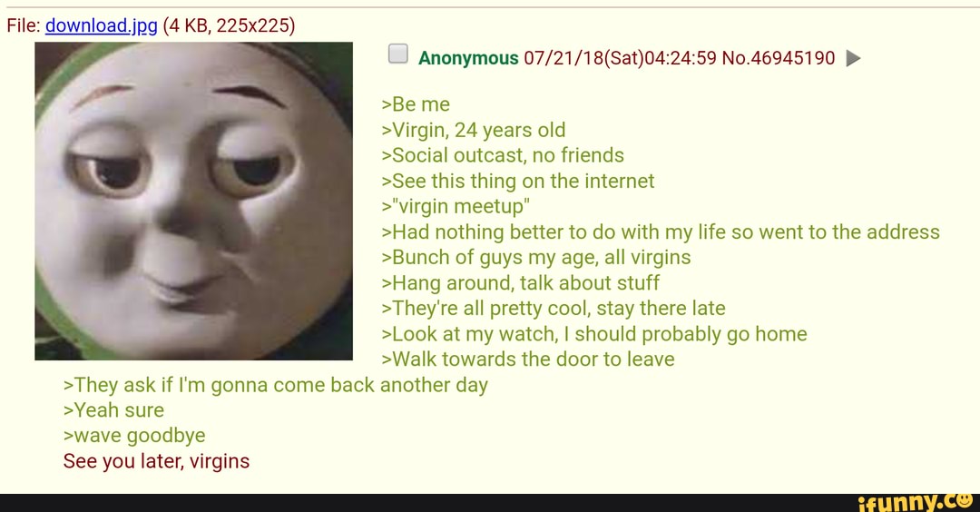Screen dimensions: 980x512
Task: Click the ">Walk towards the door to leave" line
Action: point(528,359)
